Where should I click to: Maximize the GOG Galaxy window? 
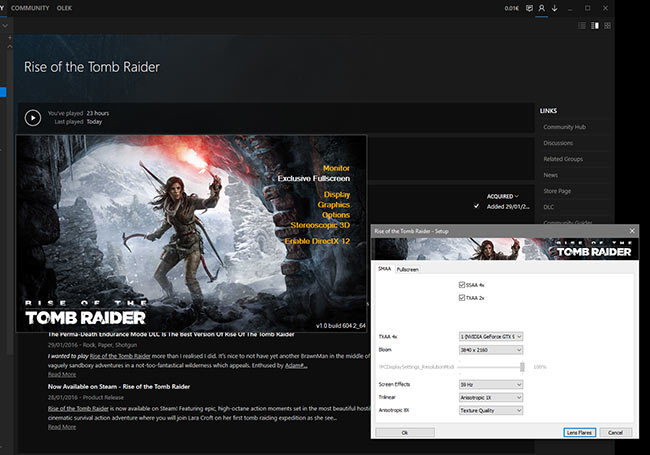(x=587, y=8)
